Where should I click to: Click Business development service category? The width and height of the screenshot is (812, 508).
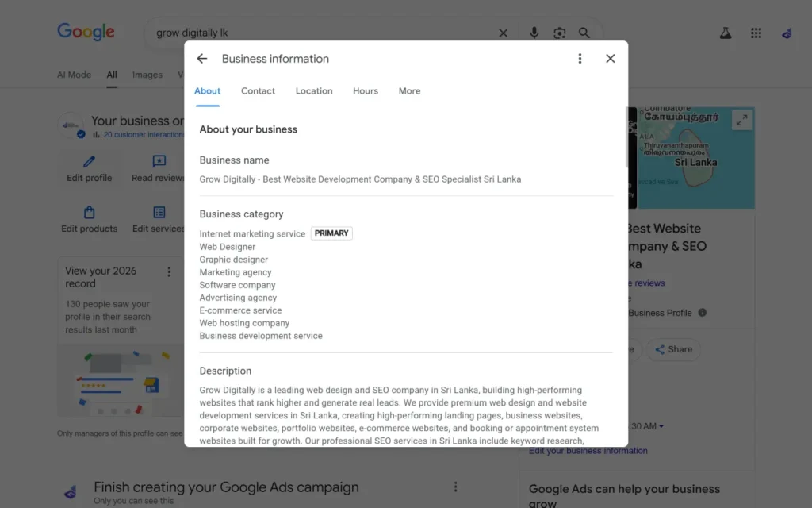click(x=260, y=336)
